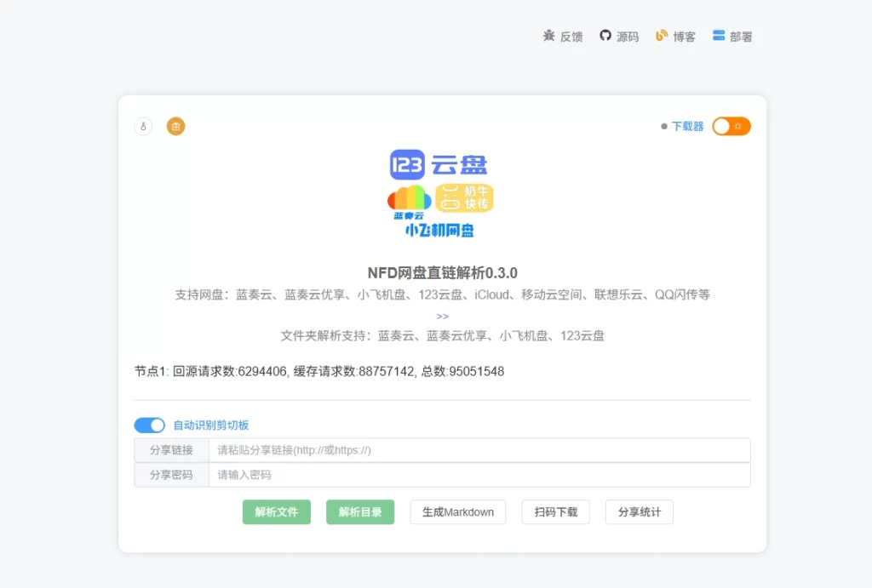
Task: Click the bug feedback icon
Action: pyautogui.click(x=549, y=36)
